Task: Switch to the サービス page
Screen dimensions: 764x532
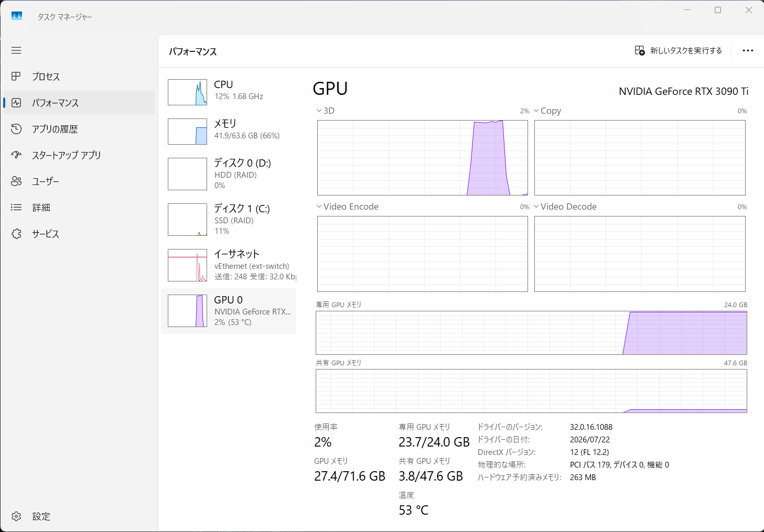Action: point(79,234)
